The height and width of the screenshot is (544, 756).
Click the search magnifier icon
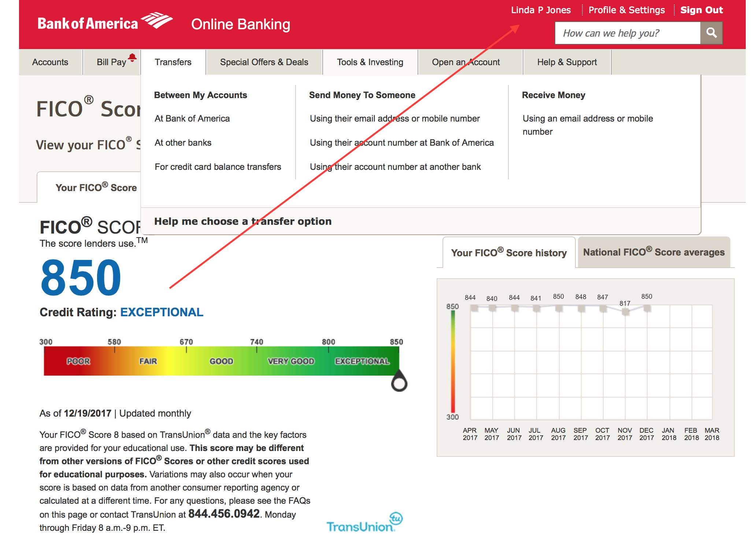coord(711,33)
